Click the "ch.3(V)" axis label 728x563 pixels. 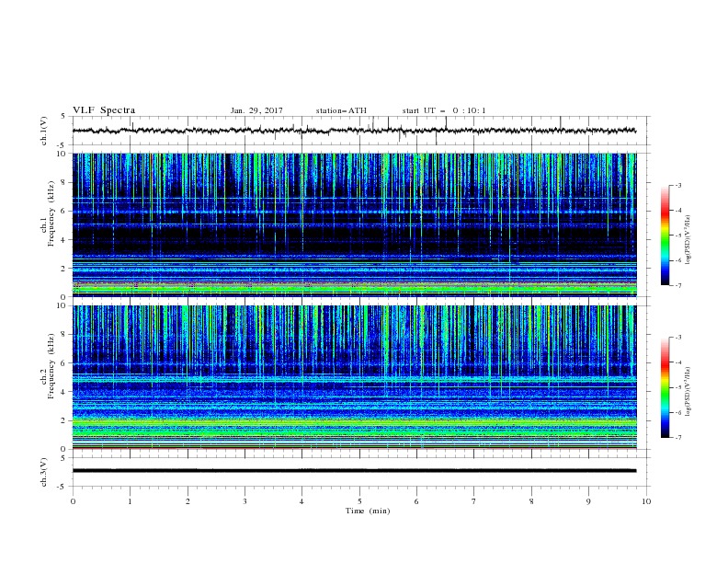(x=44, y=473)
